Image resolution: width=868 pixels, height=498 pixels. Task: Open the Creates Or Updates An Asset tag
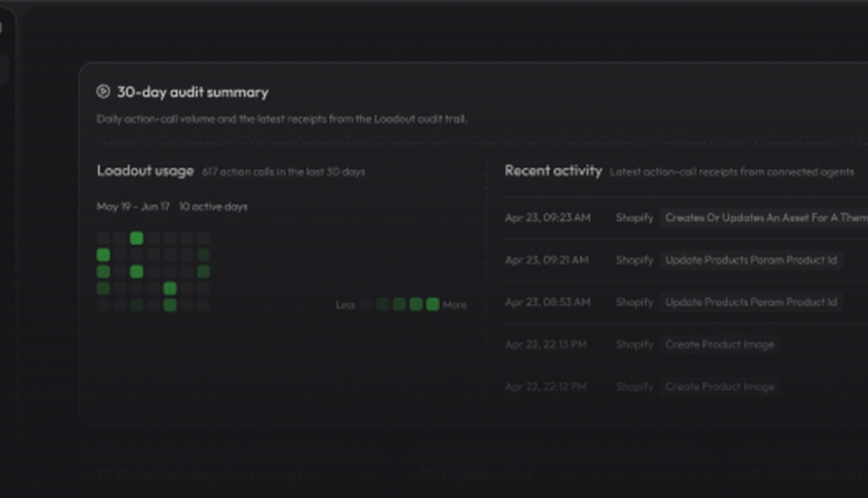[764, 218]
